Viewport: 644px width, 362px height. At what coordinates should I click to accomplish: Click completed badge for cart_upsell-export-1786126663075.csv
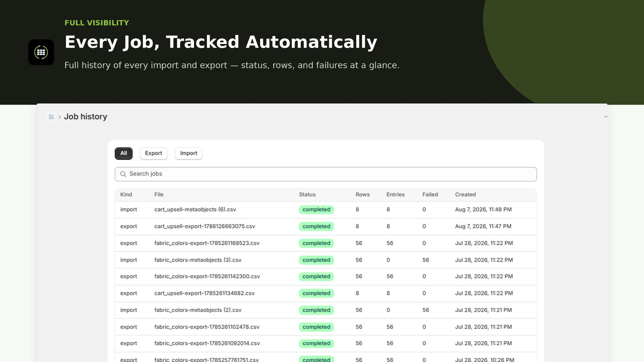pyautogui.click(x=316, y=226)
